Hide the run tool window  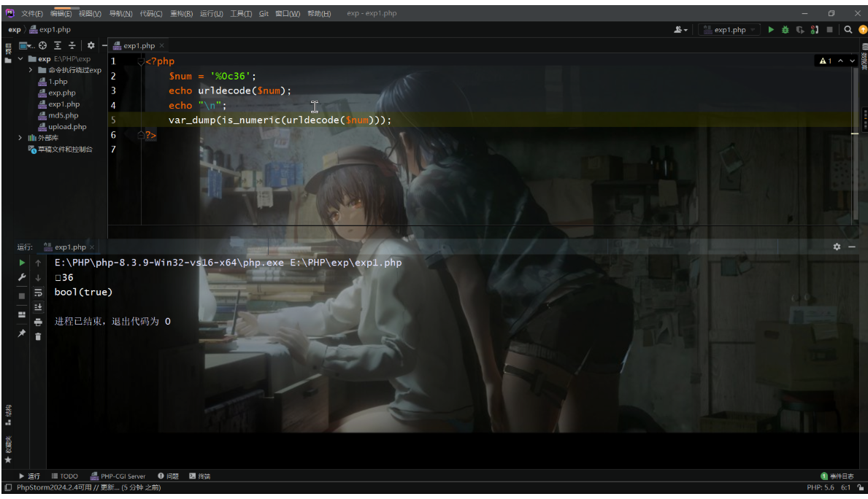(852, 247)
